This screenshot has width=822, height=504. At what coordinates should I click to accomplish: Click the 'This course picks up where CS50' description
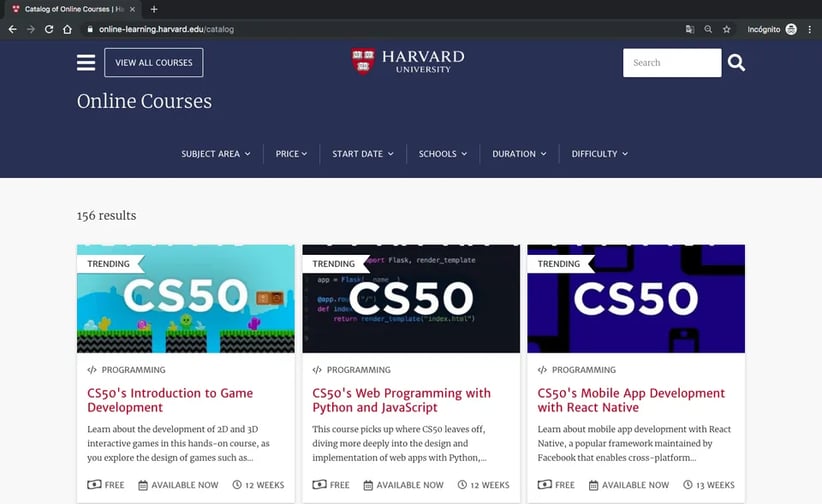pyautogui.click(x=399, y=443)
